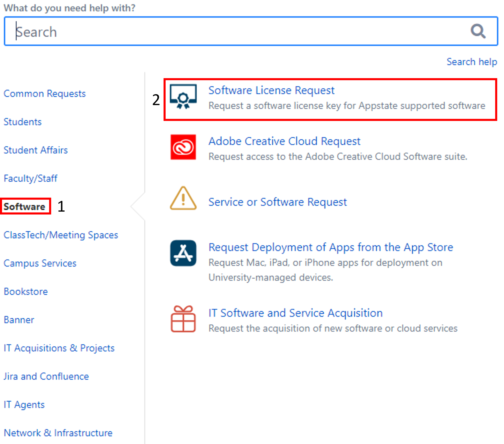Viewport: 504px width, 444px height.
Task: Open the Adobe Creative Cloud Request link
Action: [x=284, y=141]
